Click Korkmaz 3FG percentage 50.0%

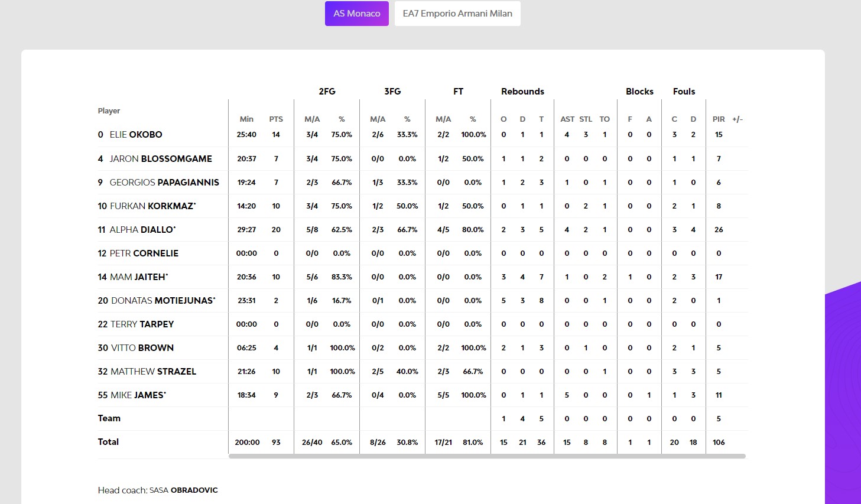pyautogui.click(x=407, y=206)
